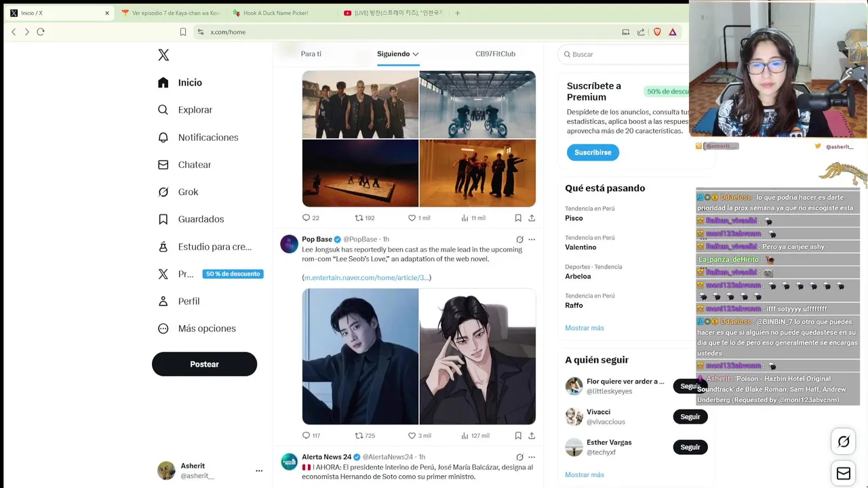This screenshot has width=868, height=488.
Task: Open Notificaciones bell icon
Action: (x=163, y=137)
